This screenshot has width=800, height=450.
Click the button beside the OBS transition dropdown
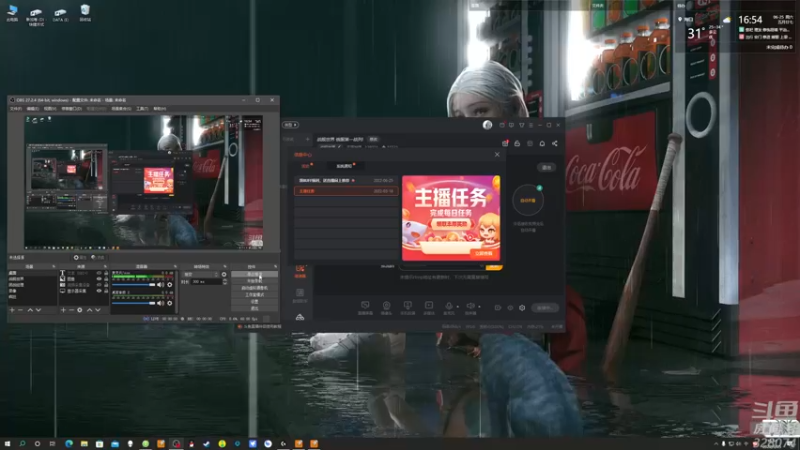224,274
